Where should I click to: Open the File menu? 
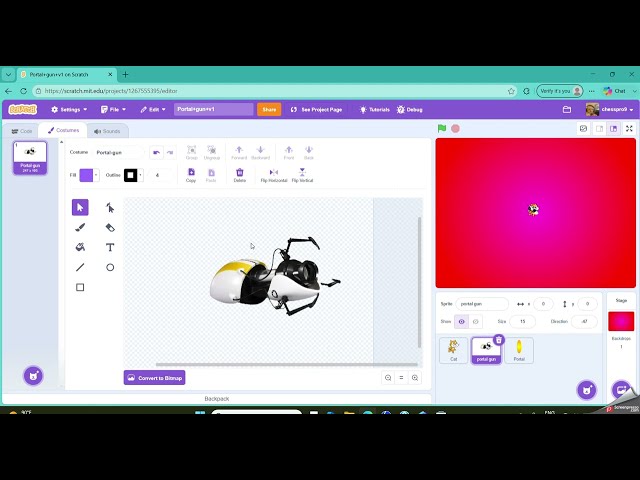point(113,109)
